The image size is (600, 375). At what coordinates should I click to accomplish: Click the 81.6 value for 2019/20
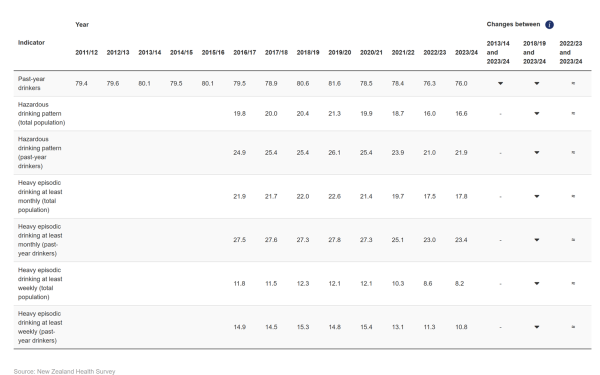pyautogui.click(x=334, y=83)
